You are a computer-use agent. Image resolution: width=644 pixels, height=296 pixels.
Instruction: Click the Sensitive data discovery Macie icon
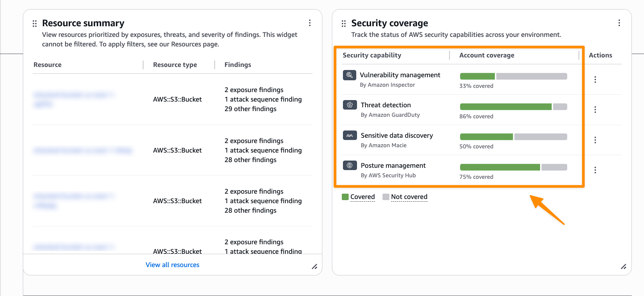click(350, 135)
